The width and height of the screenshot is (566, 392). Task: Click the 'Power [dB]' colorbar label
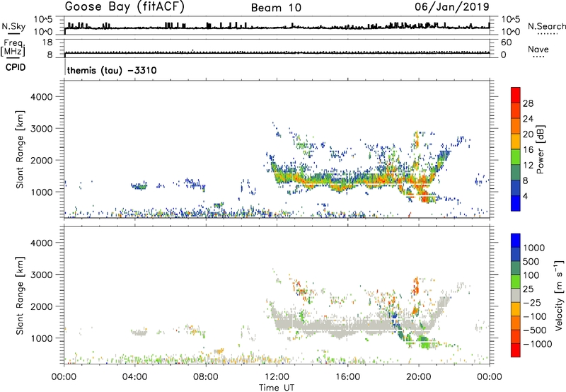pos(540,149)
